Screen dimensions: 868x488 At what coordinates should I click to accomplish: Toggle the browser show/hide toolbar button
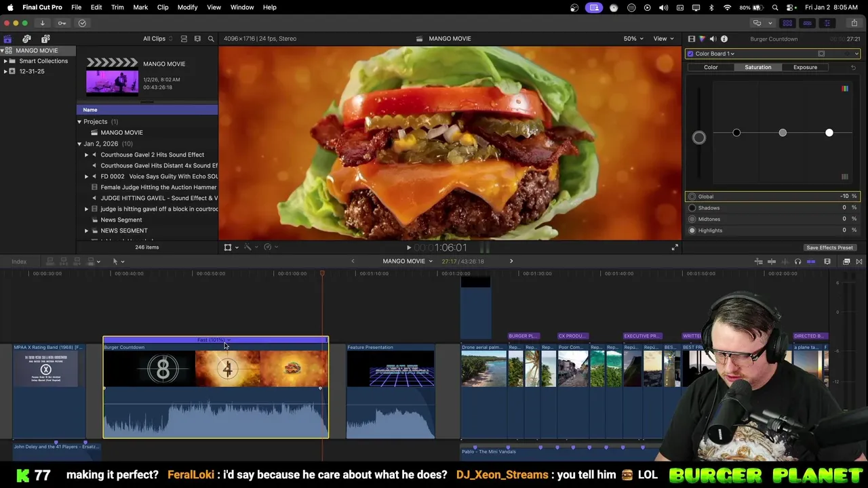point(787,23)
